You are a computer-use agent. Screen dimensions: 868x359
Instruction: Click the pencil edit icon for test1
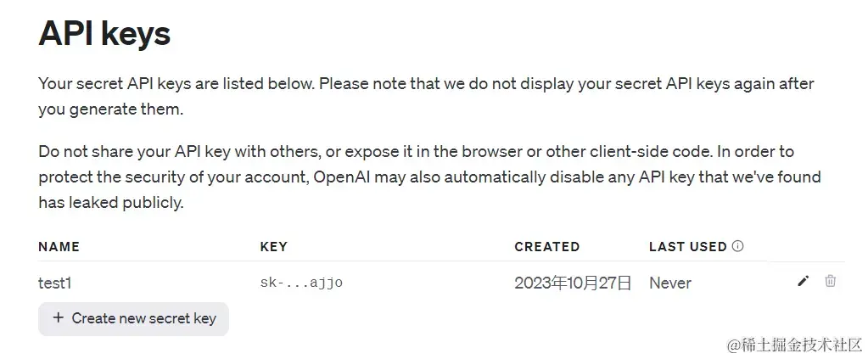pyautogui.click(x=803, y=282)
